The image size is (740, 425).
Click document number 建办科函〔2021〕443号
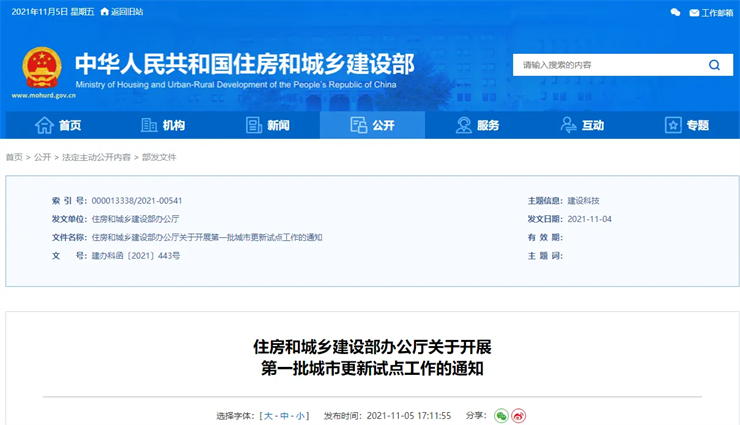click(x=136, y=256)
